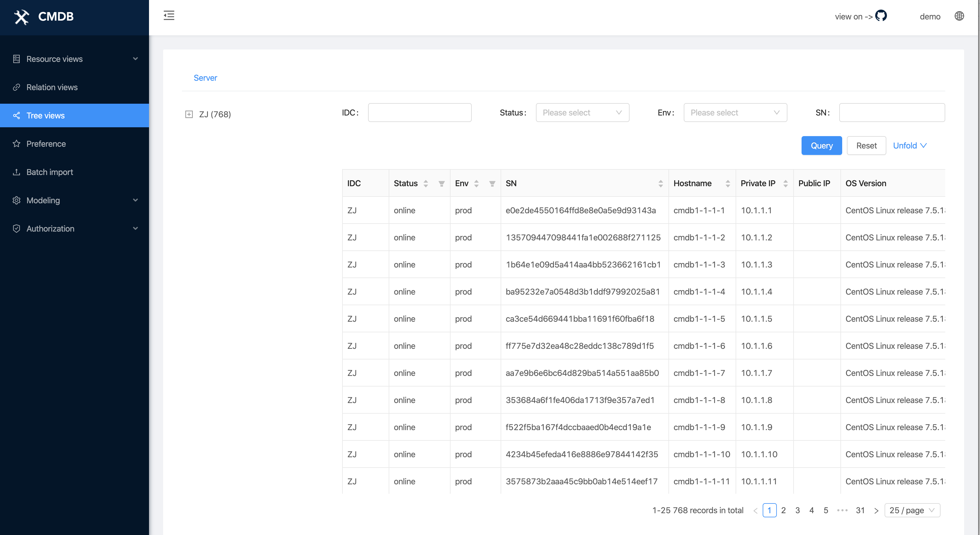This screenshot has height=535, width=980.
Task: Expand the ZJ (768) tree node
Action: coord(189,115)
